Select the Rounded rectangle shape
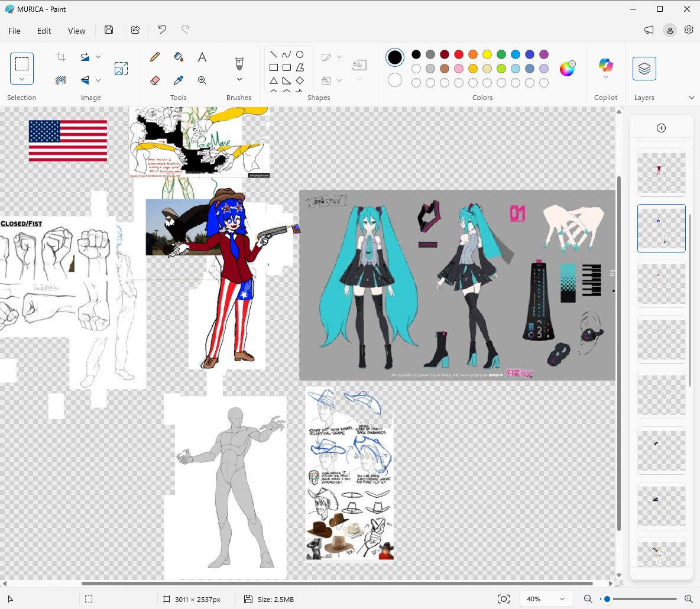 coord(287,67)
